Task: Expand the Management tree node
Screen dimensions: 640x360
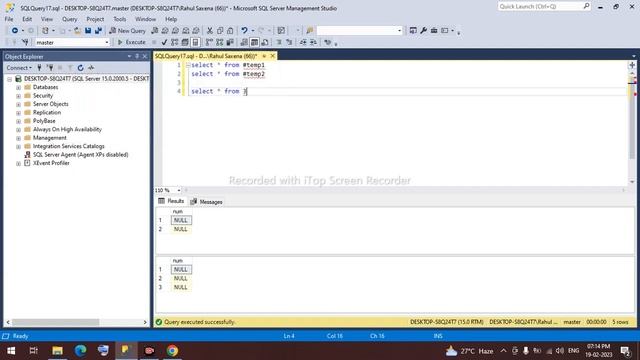Action: [18, 138]
